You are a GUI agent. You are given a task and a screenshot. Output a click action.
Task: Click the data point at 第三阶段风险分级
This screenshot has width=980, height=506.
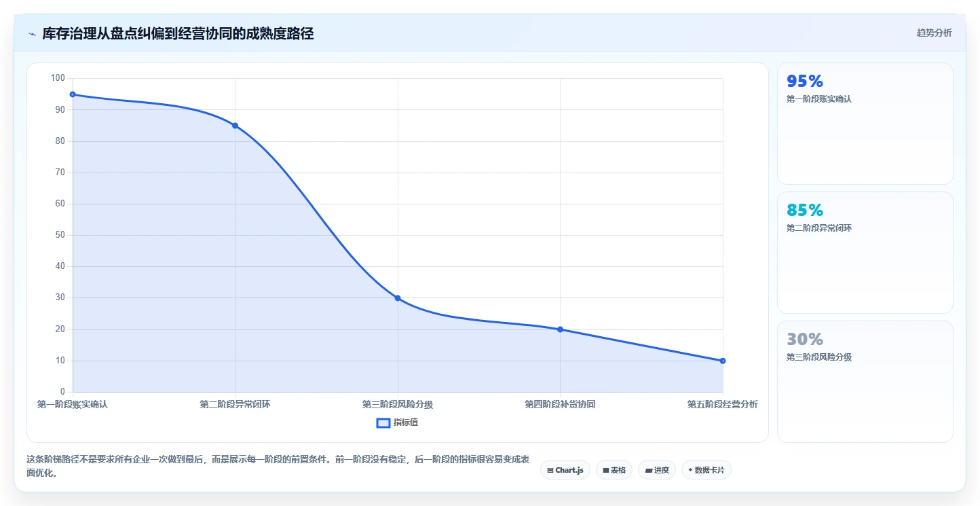pyautogui.click(x=398, y=298)
